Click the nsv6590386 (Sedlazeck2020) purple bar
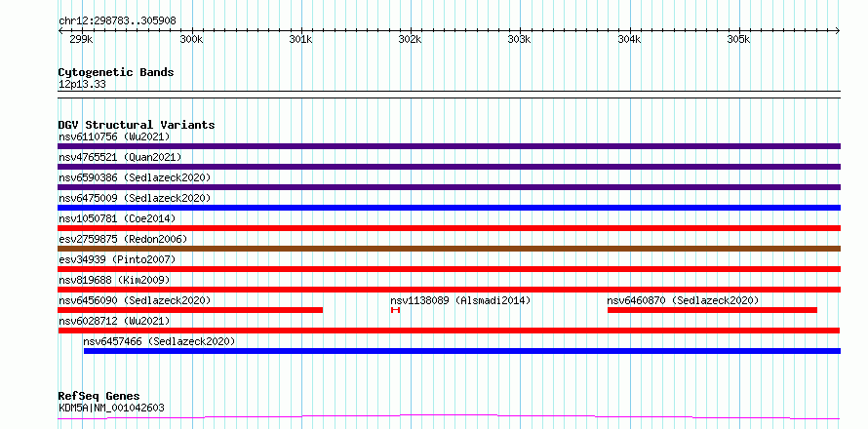Viewport: 868px width, 429px height. (x=449, y=187)
